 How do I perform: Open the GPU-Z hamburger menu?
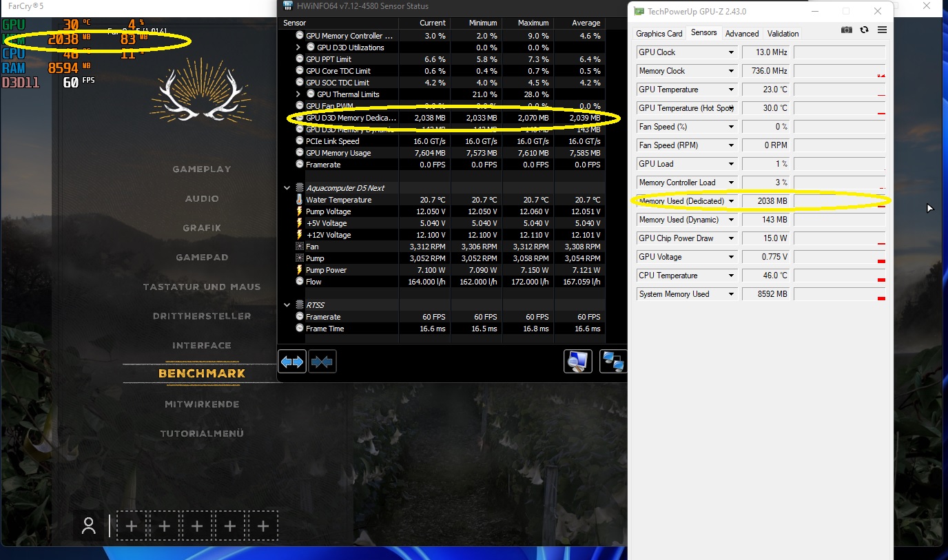click(882, 30)
